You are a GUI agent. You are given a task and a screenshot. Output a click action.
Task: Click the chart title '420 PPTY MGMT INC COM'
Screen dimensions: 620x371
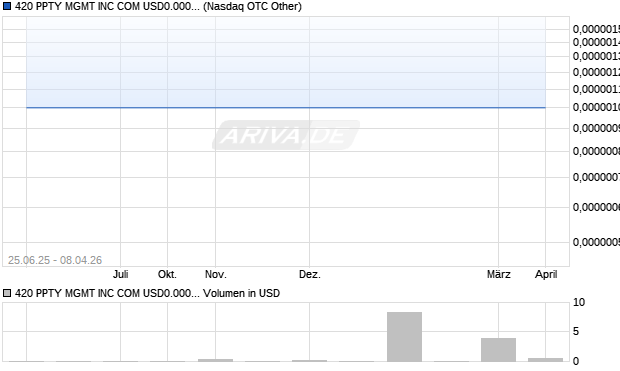tap(78, 6)
